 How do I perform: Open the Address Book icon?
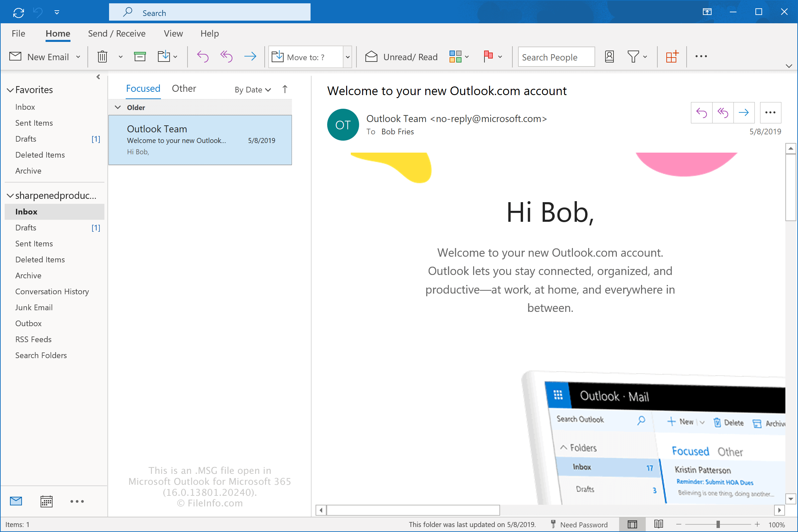pyautogui.click(x=609, y=57)
